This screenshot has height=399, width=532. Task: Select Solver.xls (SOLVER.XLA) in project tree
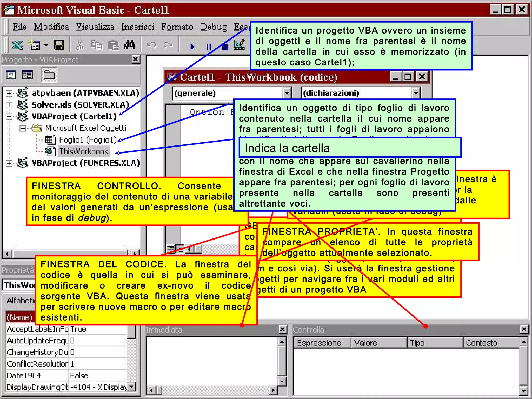(x=80, y=105)
